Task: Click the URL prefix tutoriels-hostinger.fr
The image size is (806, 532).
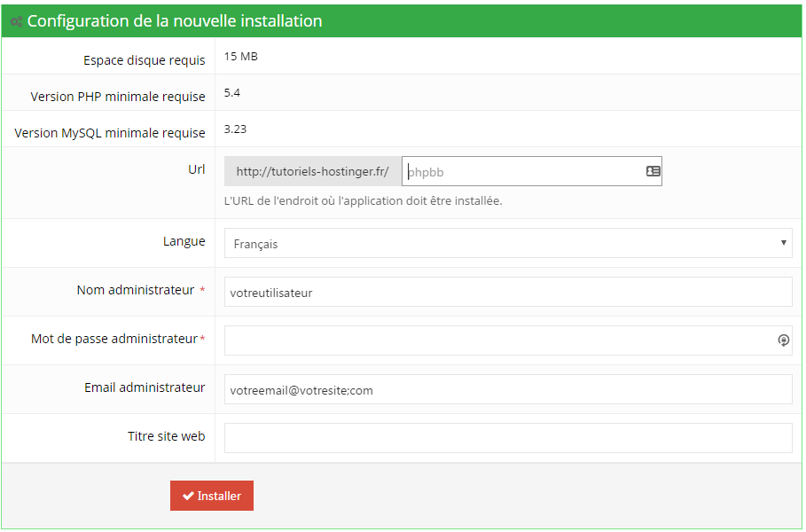Action: [311, 170]
